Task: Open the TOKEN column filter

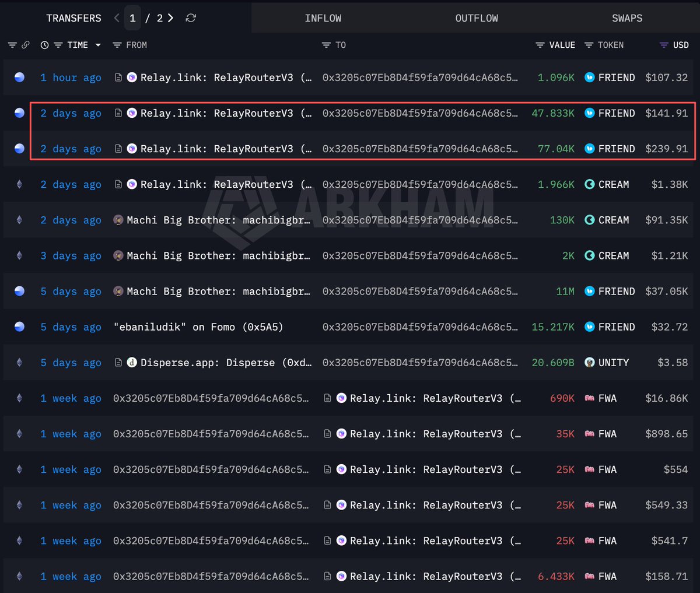Action: pos(589,45)
